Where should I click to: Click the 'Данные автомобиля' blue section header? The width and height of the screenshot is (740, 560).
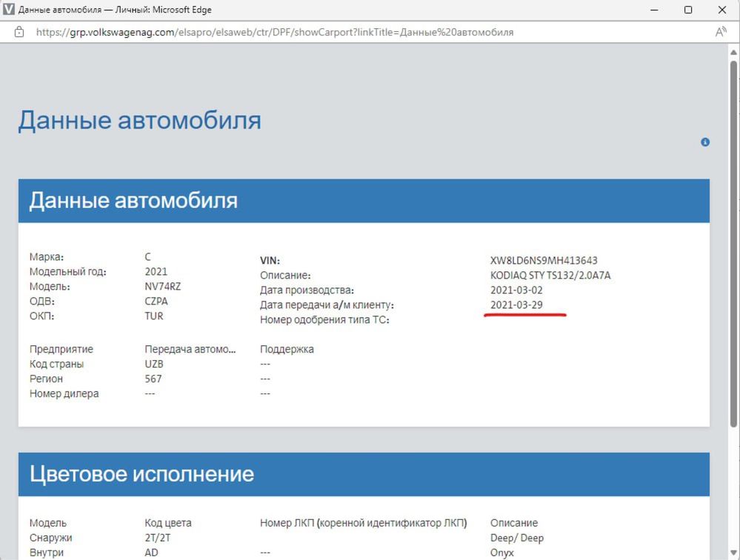click(364, 201)
